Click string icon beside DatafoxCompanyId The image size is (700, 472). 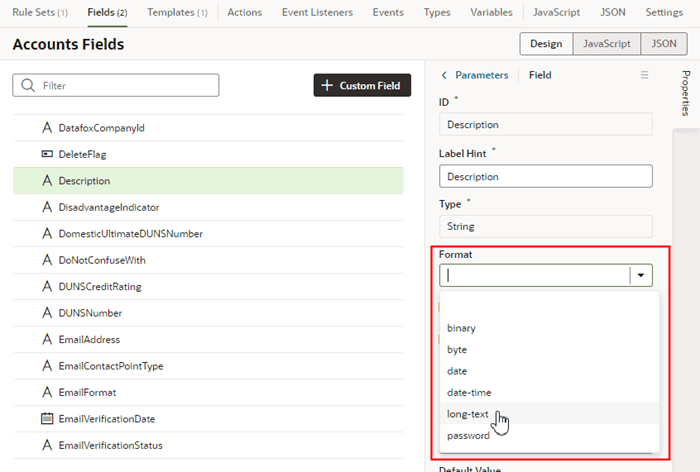coord(47,128)
